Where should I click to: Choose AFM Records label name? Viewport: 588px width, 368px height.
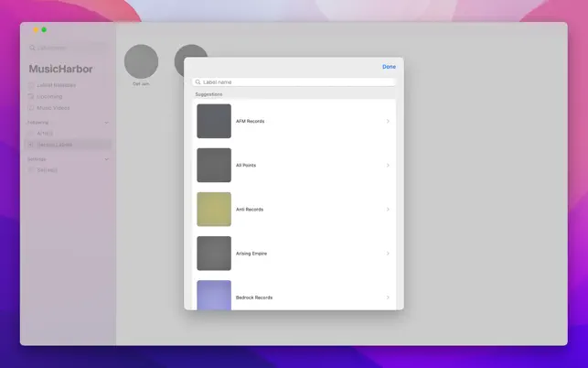pyautogui.click(x=251, y=121)
